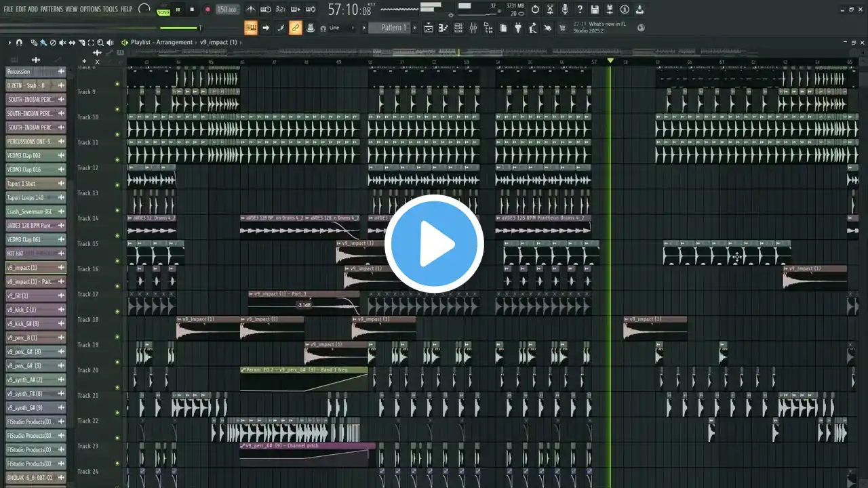Open the v9_impact (1) breadcrumb menu

click(218, 43)
